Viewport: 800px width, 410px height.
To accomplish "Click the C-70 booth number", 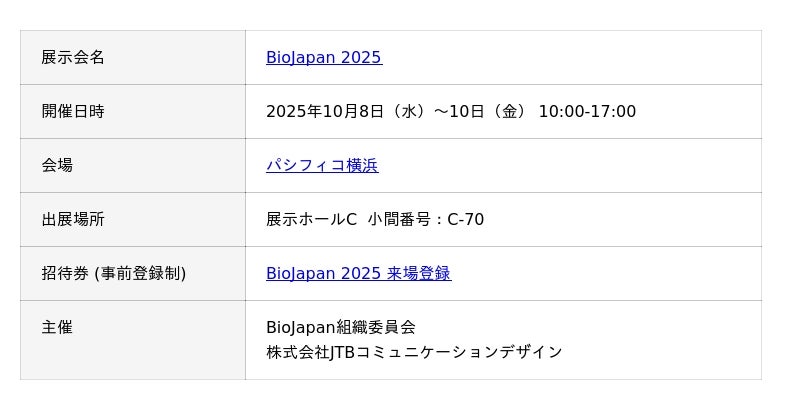I will (x=465, y=220).
